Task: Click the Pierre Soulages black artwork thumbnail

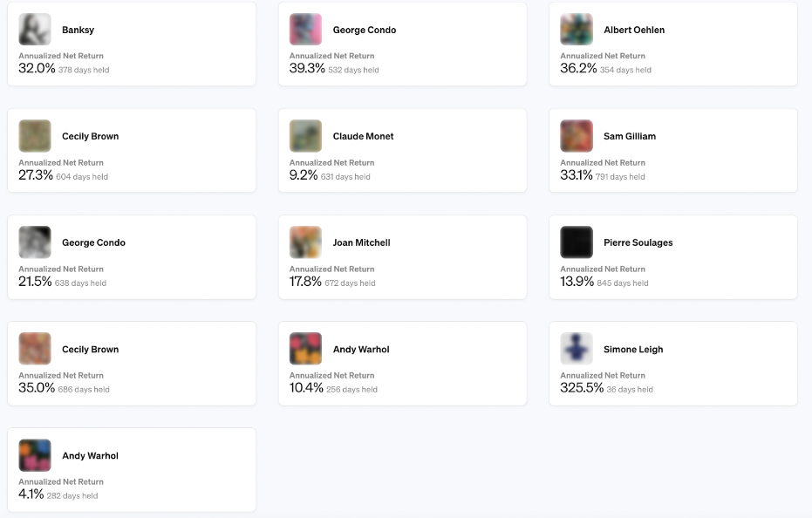Action: pyautogui.click(x=577, y=242)
